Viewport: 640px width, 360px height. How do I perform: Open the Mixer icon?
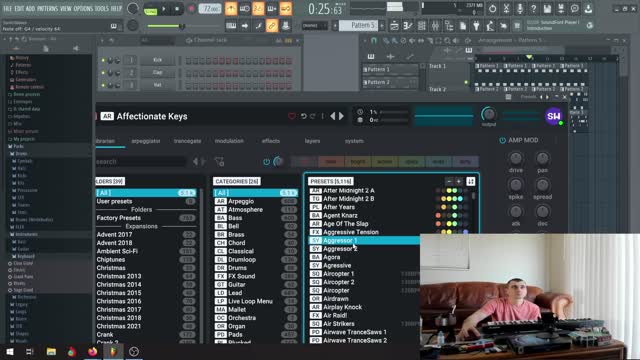coord(436,26)
